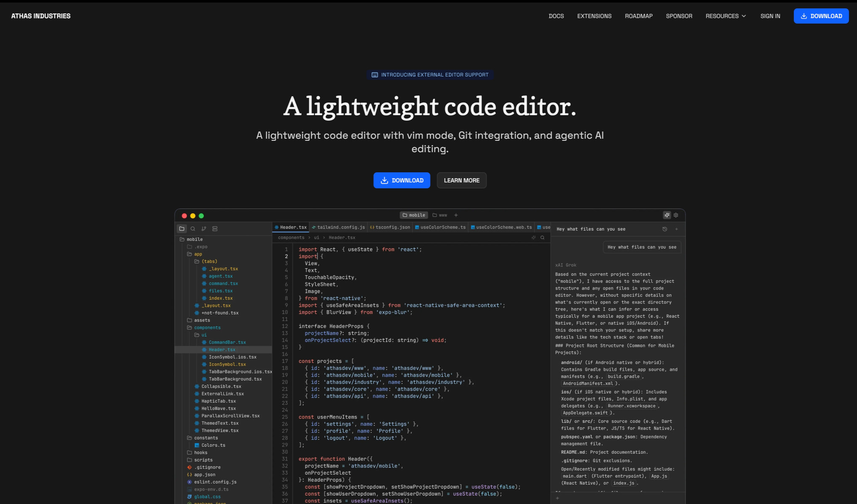Open the RESOURCES dropdown menu
This screenshot has height=504, width=857.
coord(726,16)
